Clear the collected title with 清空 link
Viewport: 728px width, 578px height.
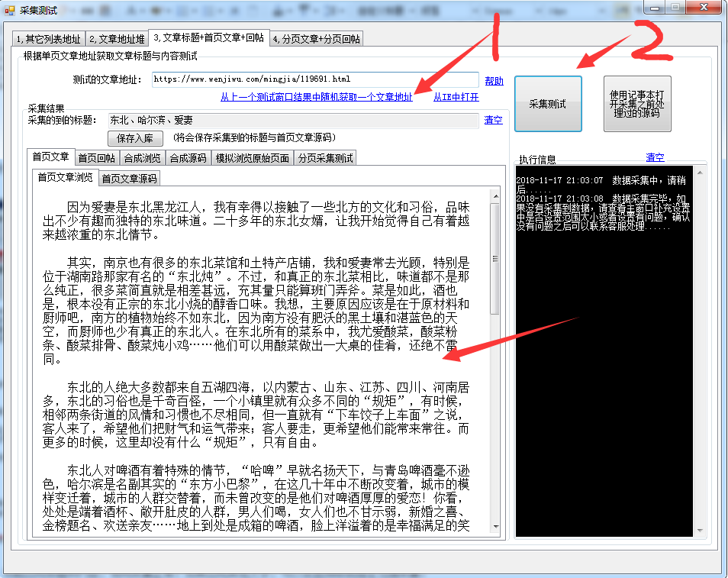(493, 120)
